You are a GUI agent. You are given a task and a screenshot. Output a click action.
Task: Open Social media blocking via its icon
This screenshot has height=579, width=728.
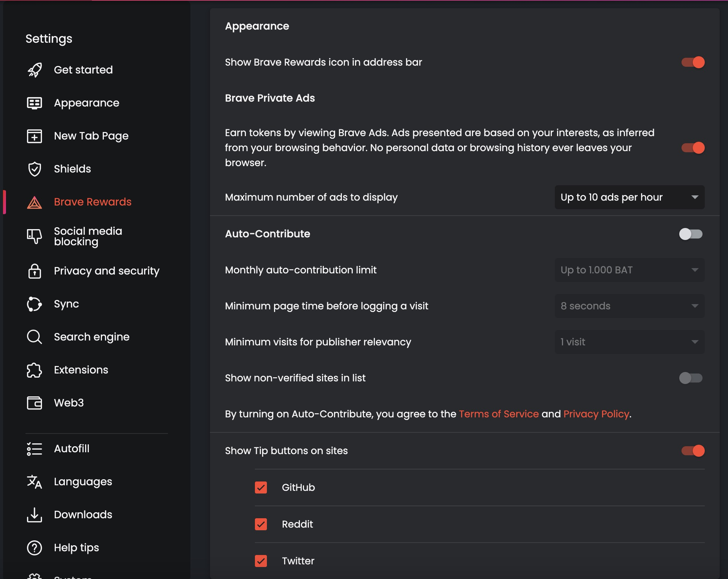pyautogui.click(x=34, y=236)
